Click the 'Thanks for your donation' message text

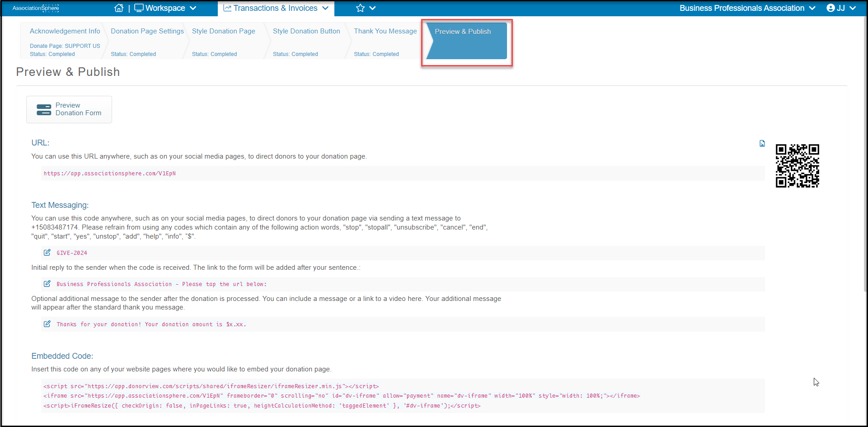[151, 324]
